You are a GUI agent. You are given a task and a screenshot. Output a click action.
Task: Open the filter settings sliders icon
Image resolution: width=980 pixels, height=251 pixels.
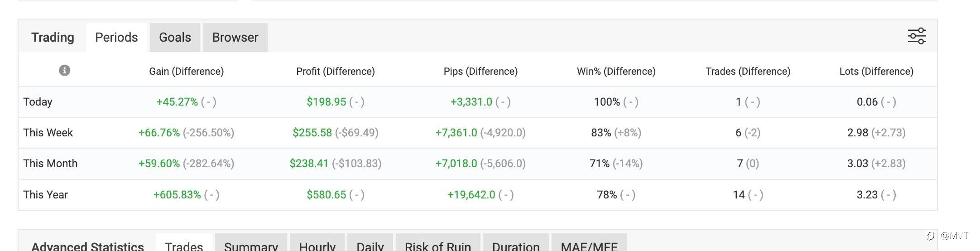coord(917,36)
